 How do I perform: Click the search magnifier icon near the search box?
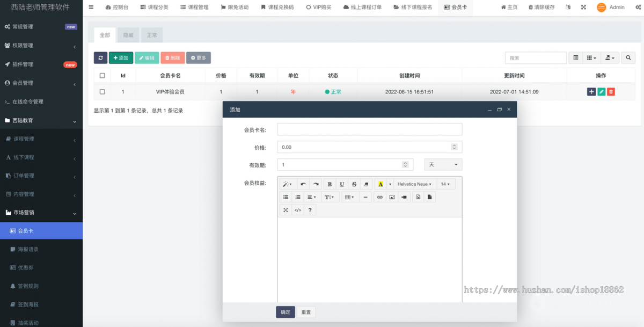pyautogui.click(x=628, y=57)
